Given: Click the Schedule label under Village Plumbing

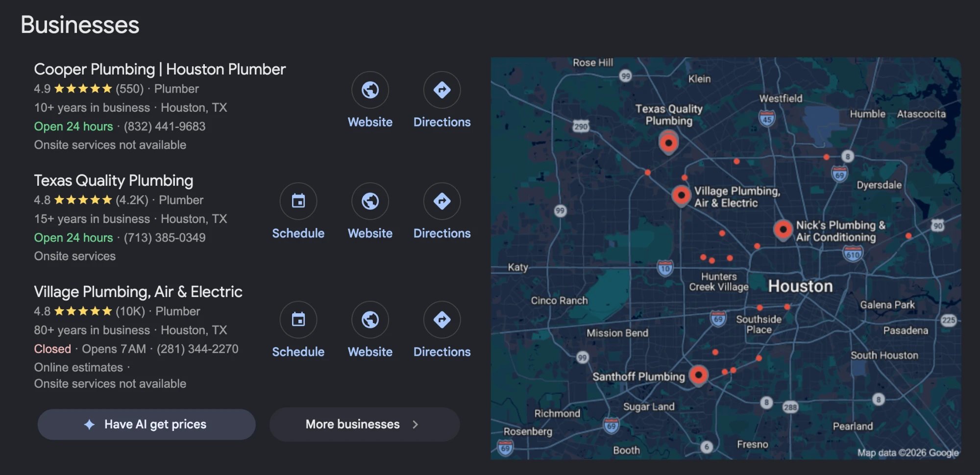Looking at the screenshot, I should click(298, 352).
